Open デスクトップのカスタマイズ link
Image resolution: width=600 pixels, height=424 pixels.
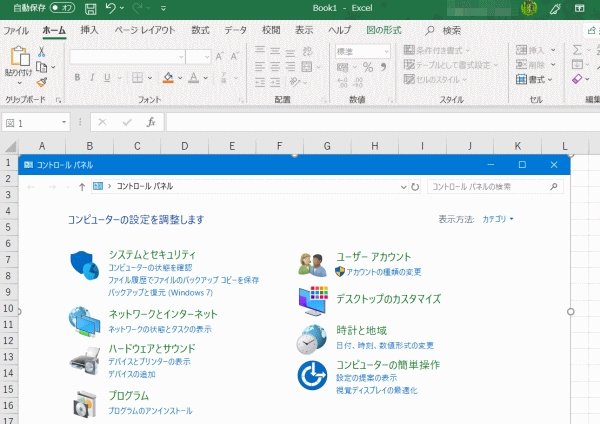click(x=388, y=299)
